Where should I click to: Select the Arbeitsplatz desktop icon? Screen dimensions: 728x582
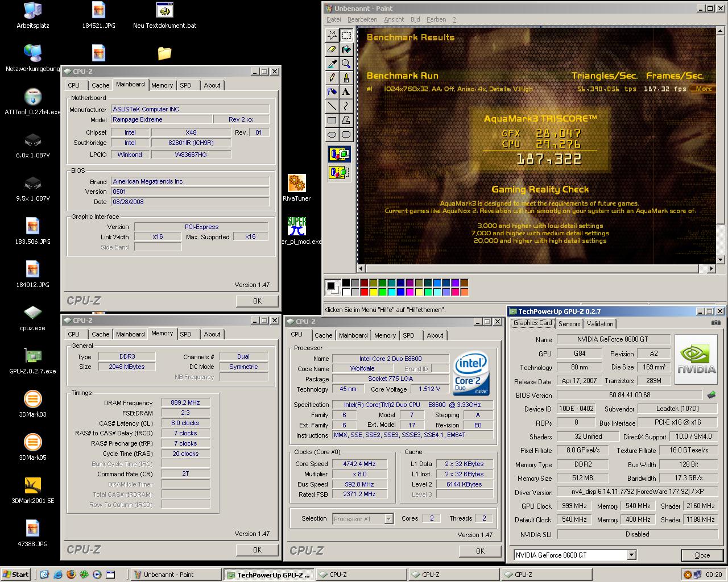click(x=32, y=15)
